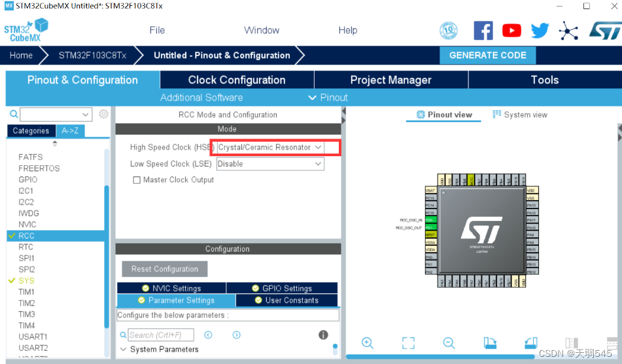
Task: Select the Pinout & Configuration tab
Action: pyautogui.click(x=82, y=80)
